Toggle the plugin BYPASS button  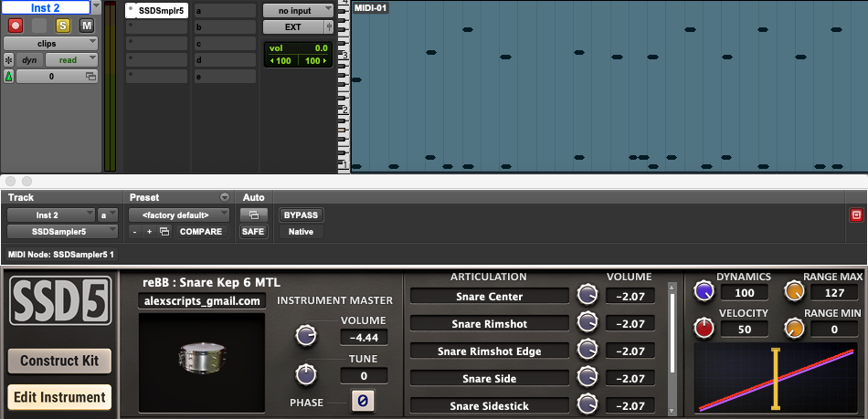[x=302, y=215]
